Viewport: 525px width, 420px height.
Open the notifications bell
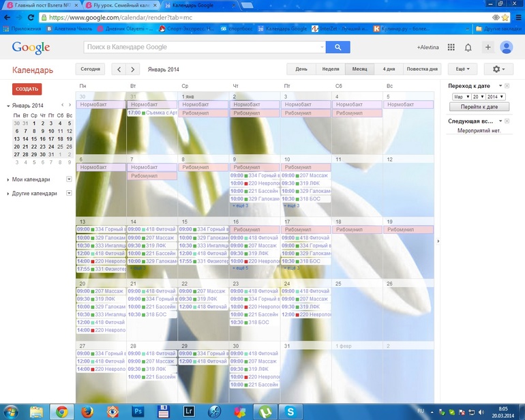click(x=468, y=47)
